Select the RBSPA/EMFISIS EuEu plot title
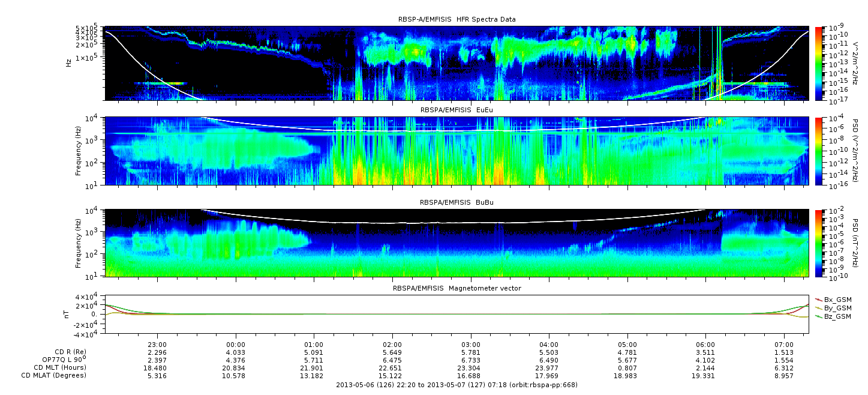This screenshot has width=868, height=395. pyautogui.click(x=456, y=110)
